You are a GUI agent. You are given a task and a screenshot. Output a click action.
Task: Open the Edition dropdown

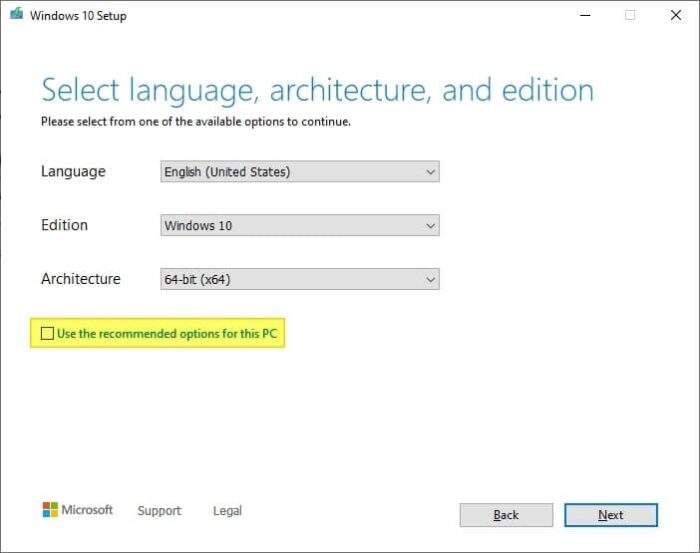[300, 225]
